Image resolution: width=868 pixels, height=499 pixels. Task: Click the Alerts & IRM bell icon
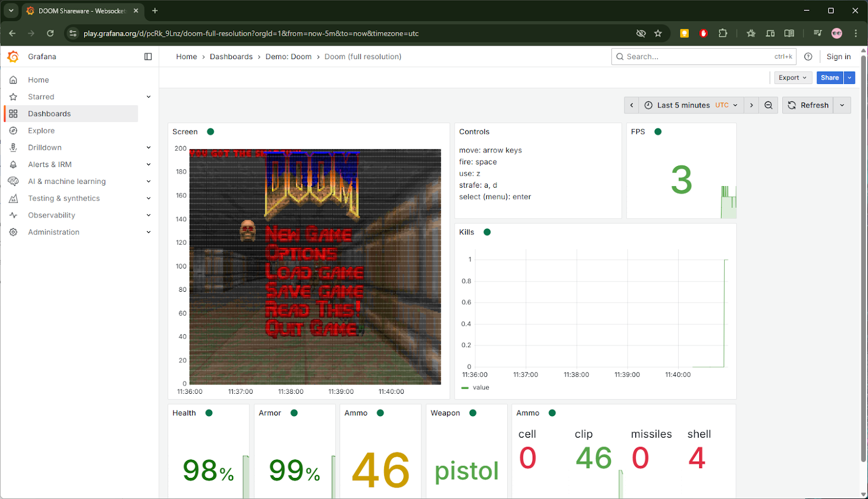(x=14, y=164)
